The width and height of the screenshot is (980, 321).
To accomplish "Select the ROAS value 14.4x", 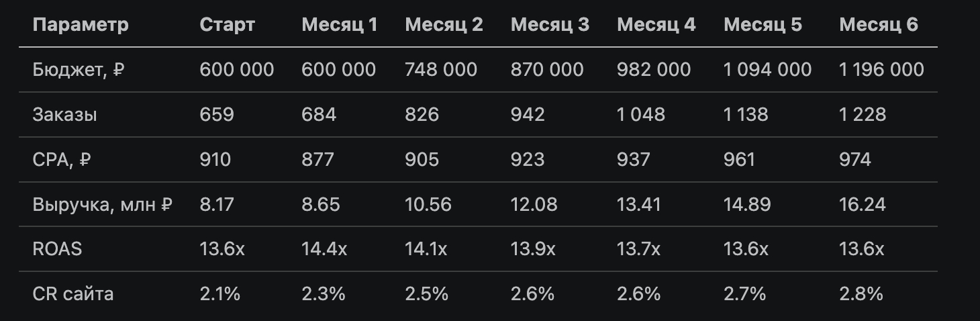I will coord(324,249).
